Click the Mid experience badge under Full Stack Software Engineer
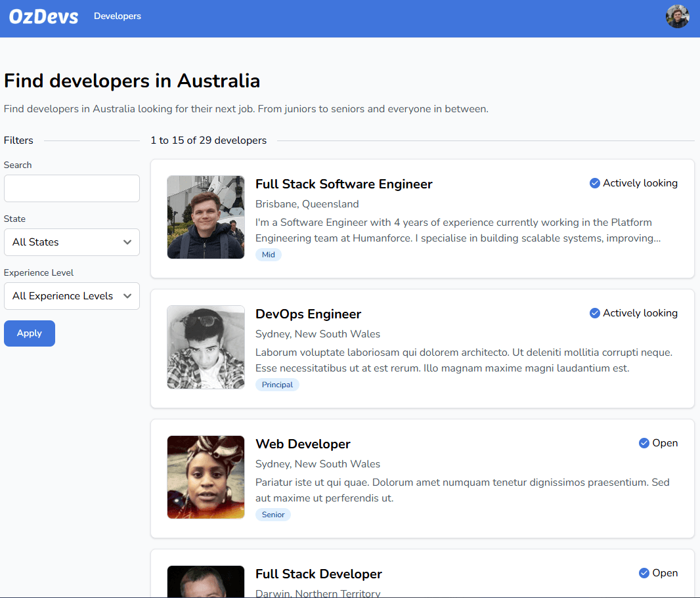The height and width of the screenshot is (598, 700). click(x=268, y=254)
